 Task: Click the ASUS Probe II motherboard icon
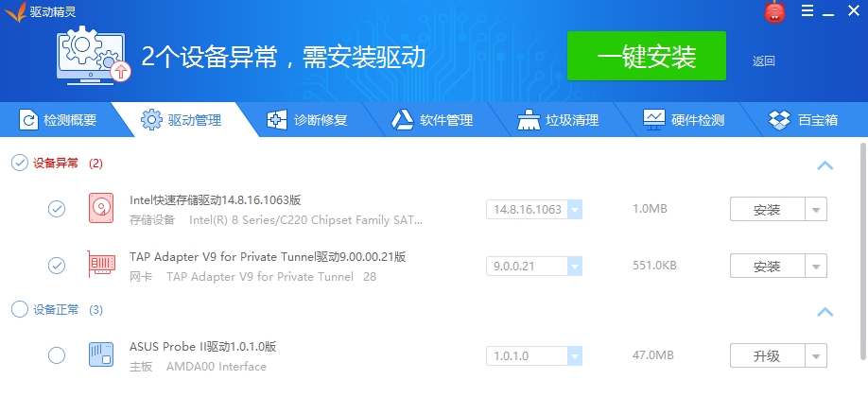[x=101, y=354]
